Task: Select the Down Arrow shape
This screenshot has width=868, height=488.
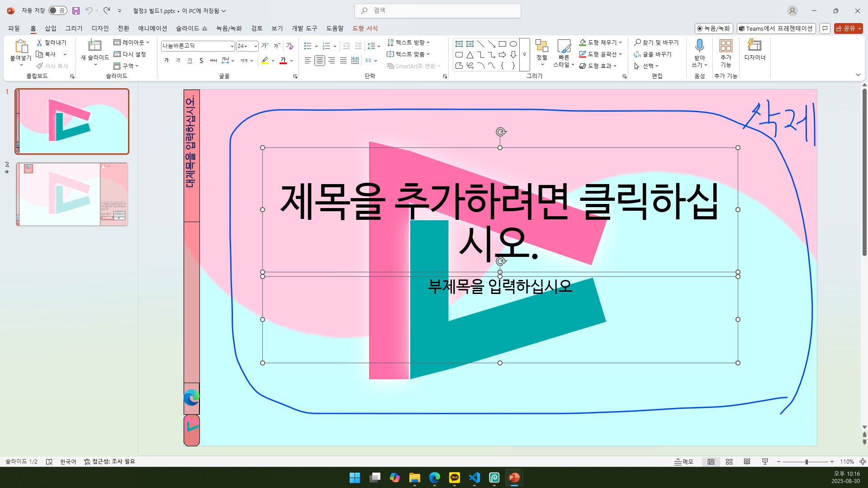Action: tap(513, 55)
